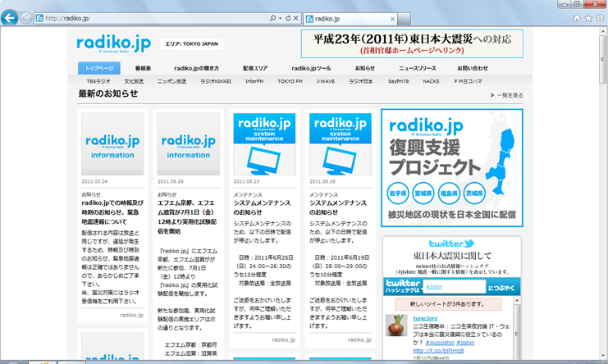
Task: Click the onion avatar of tune3orz
Action: pos(396,325)
